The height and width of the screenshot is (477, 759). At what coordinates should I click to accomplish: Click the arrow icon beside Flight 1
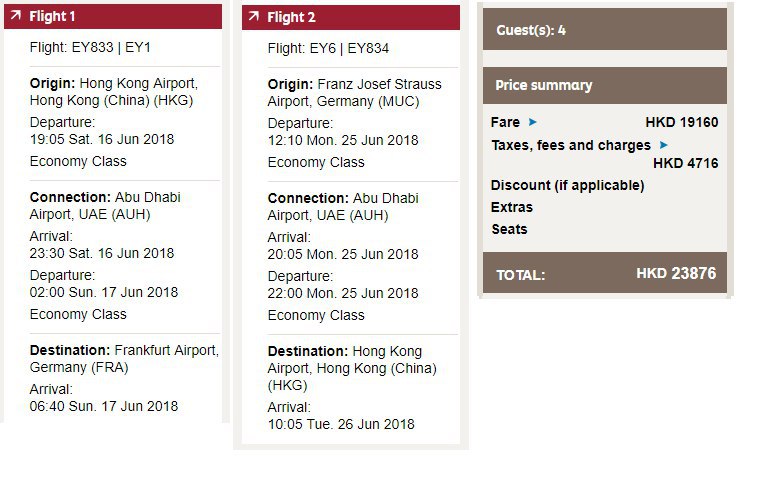pyautogui.click(x=14, y=17)
